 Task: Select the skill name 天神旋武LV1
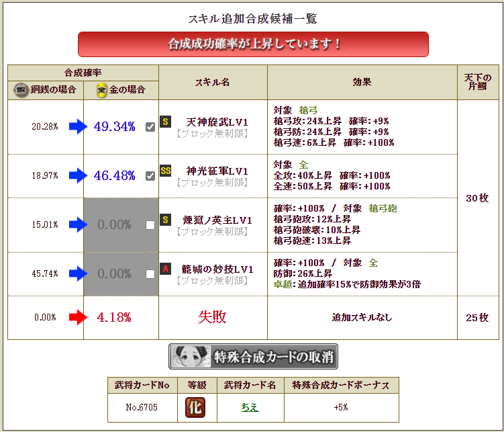[217, 122]
